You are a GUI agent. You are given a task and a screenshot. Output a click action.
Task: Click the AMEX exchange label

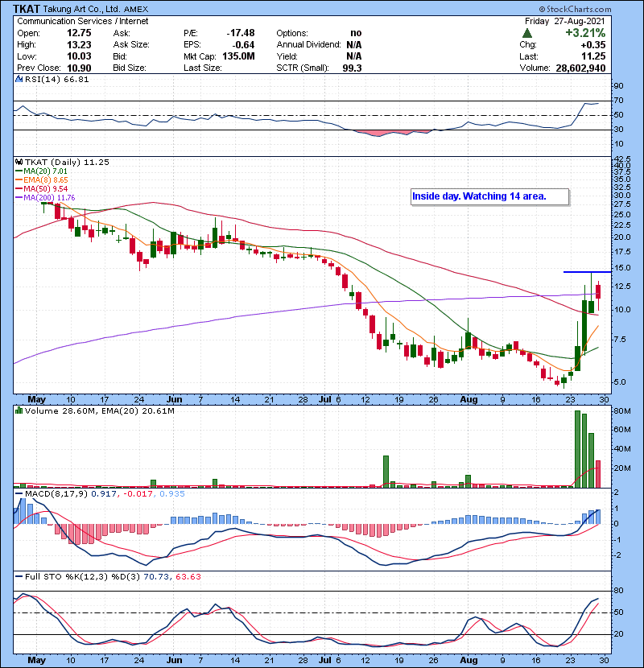(x=136, y=9)
